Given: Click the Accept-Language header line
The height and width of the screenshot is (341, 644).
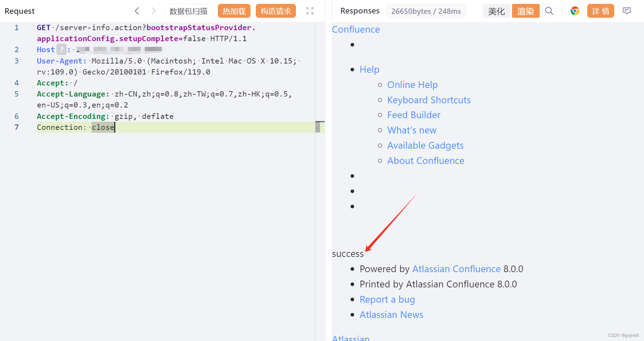Looking at the screenshot, I should (x=164, y=99).
